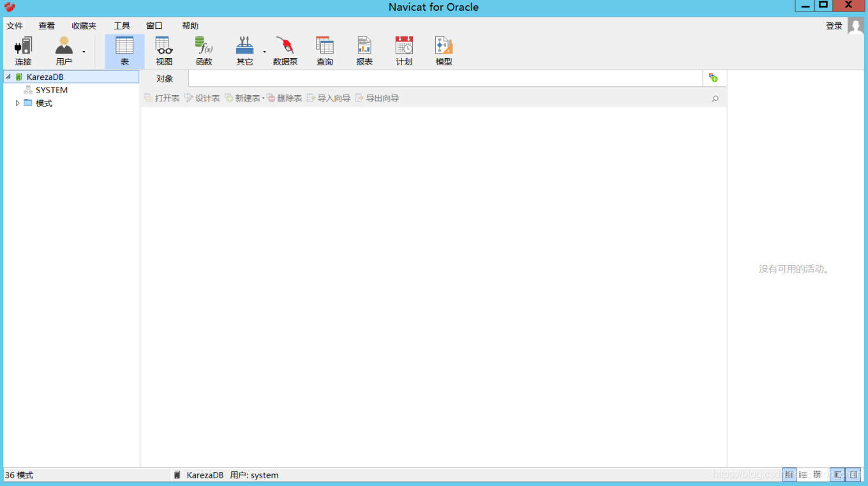Click the 用户 (User) toolbar icon
The width and height of the screenshot is (868, 486).
click(x=64, y=51)
